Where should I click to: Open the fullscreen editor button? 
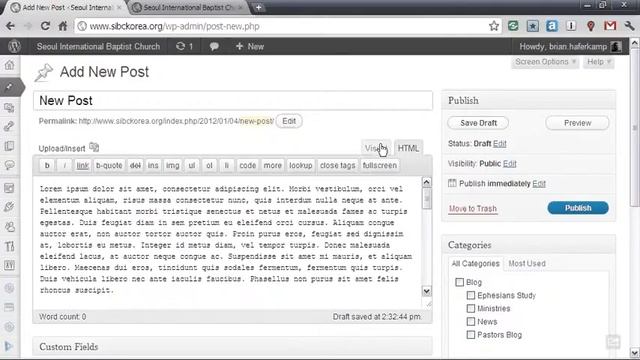(380, 165)
